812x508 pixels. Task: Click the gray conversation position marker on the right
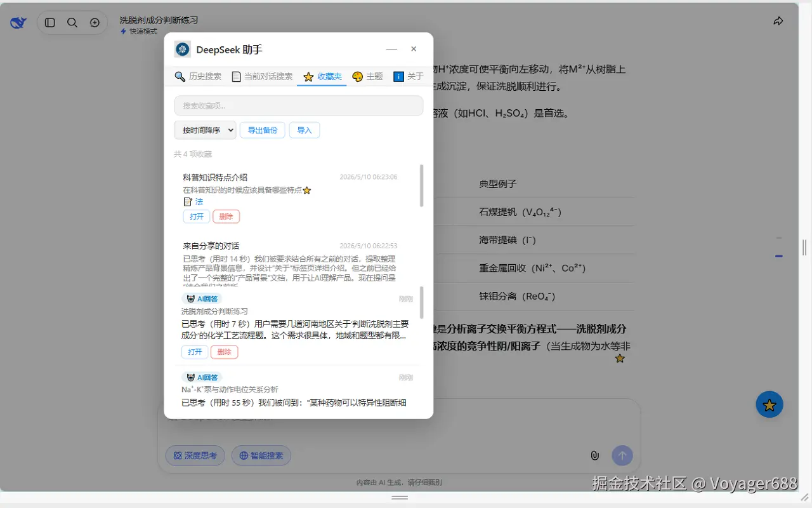coord(778,238)
